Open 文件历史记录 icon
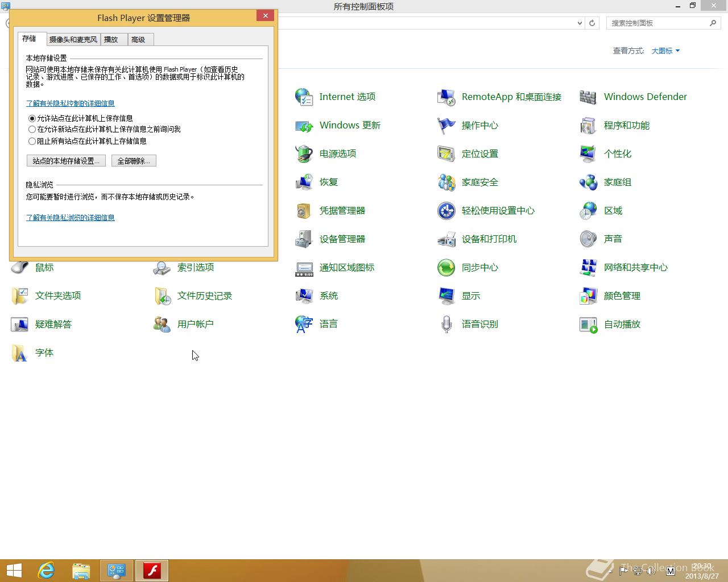The width and height of the screenshot is (728, 582). [x=162, y=296]
